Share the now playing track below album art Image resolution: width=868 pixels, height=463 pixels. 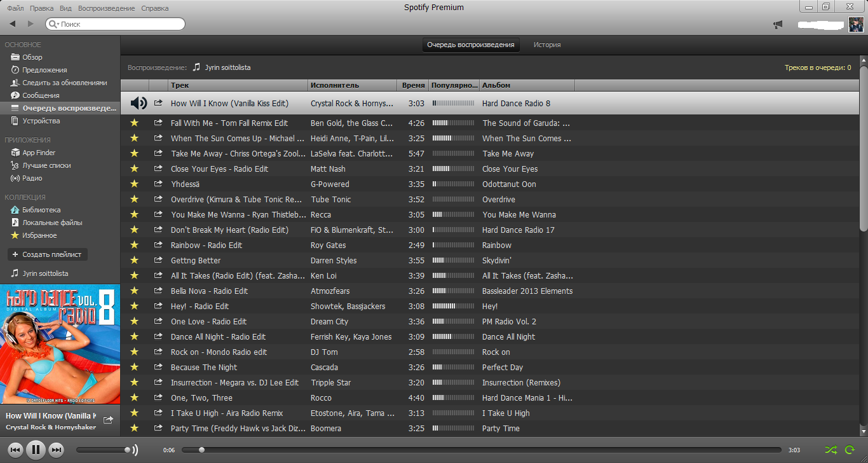(108, 420)
